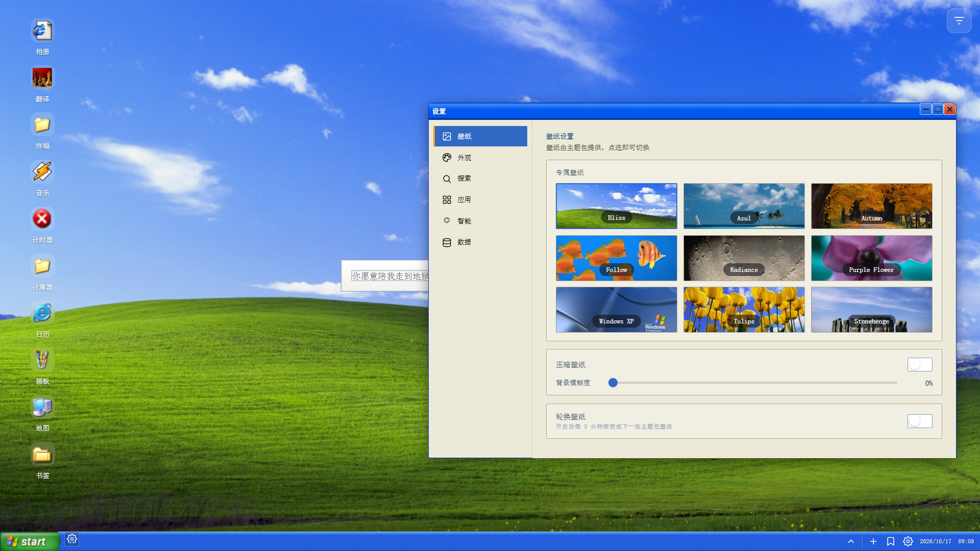
Task: Choose the Radiance moon wallpaper
Action: [744, 258]
